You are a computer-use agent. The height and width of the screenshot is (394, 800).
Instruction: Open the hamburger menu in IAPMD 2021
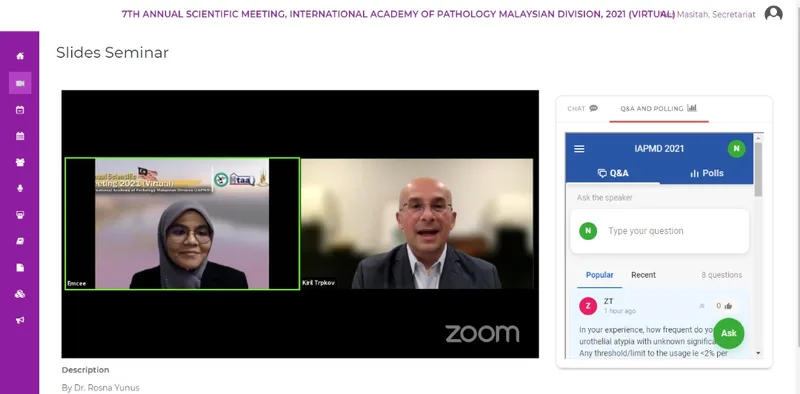(579, 149)
